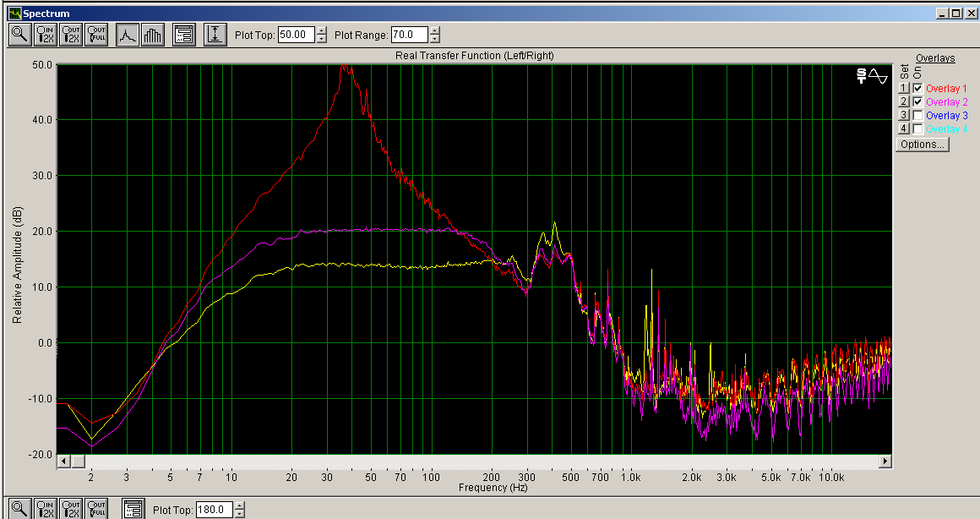Viewport: 980px width, 519px height.
Task: Click the Zoom Out 2X button in top toolbar
Action: point(71,35)
